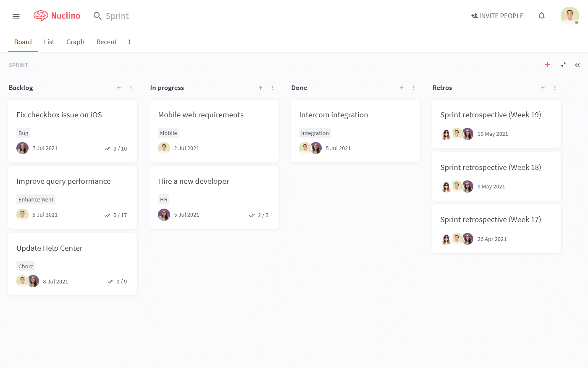Open In progress column options menu
This screenshot has height=368, width=588.
point(273,88)
